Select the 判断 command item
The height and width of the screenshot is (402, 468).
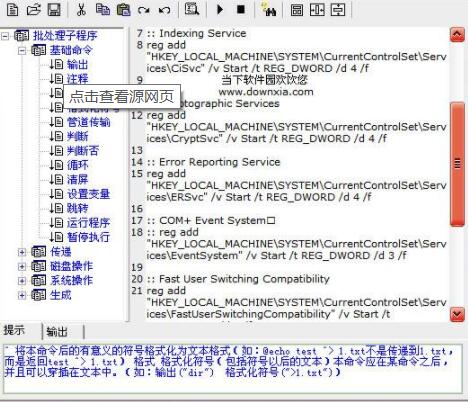point(78,136)
